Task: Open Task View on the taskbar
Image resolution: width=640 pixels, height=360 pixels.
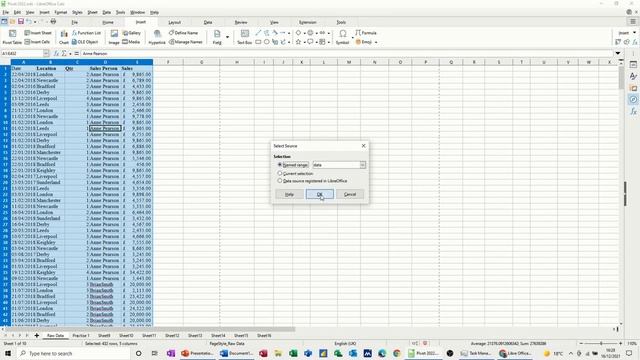Action: (154, 353)
